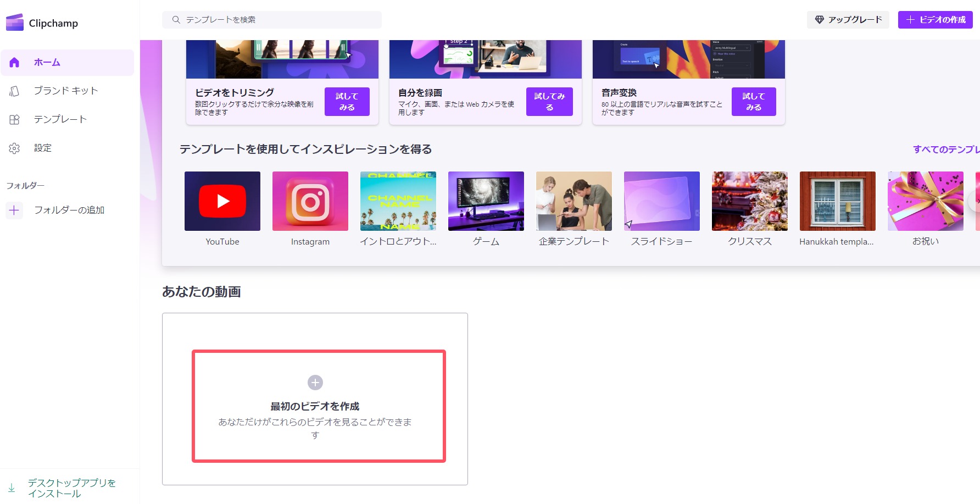
Task: Click the Clipchamp logo icon
Action: 15,23
